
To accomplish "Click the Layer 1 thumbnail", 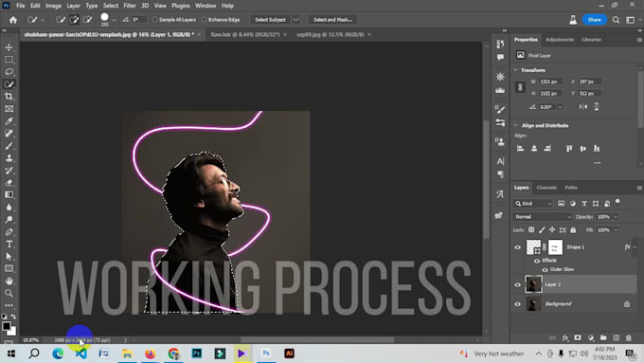I will tap(533, 284).
